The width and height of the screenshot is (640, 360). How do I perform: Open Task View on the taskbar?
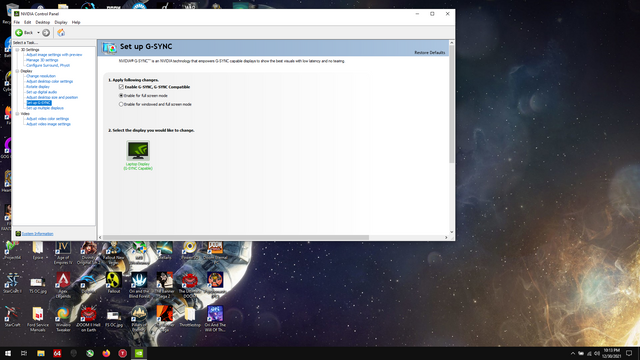[24, 353]
